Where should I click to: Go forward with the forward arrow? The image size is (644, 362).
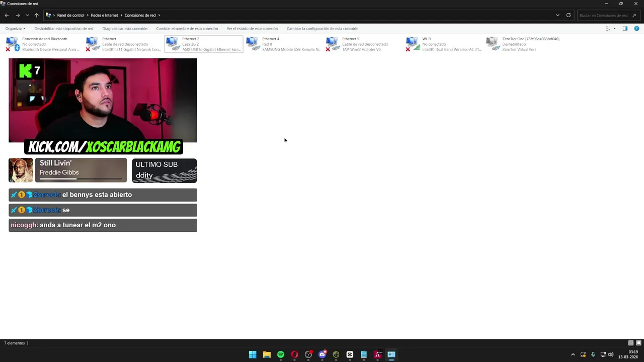click(x=18, y=15)
